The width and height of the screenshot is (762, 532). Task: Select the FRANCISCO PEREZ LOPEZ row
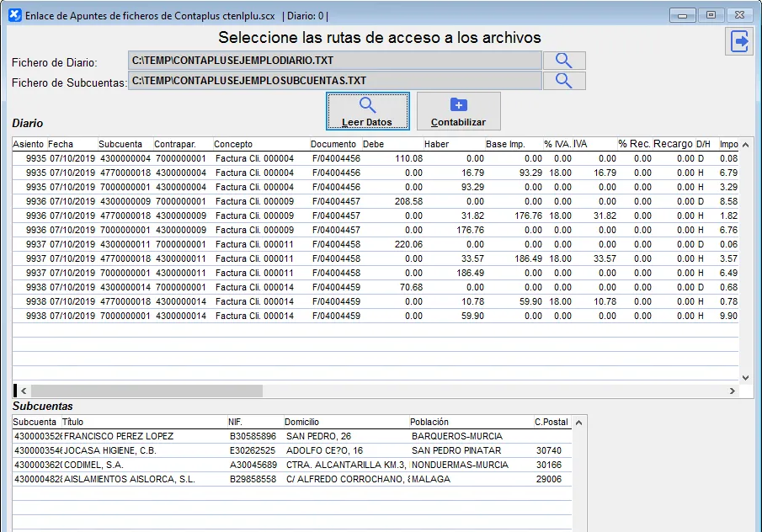click(119, 436)
